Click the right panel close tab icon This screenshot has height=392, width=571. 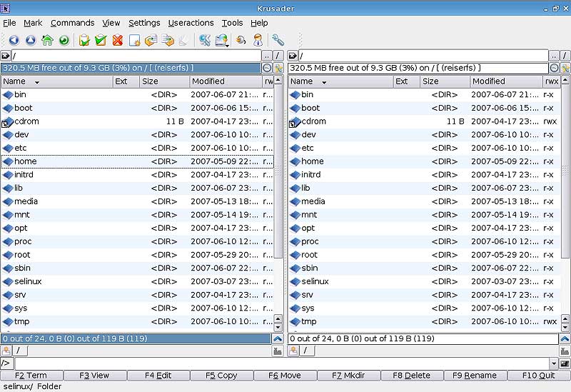[565, 351]
